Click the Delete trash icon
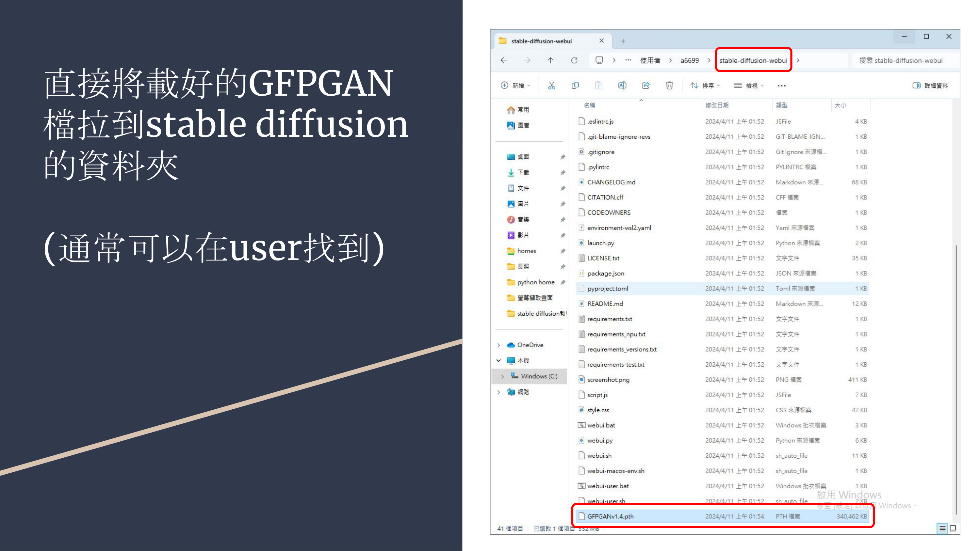The image size is (980, 551). point(670,86)
